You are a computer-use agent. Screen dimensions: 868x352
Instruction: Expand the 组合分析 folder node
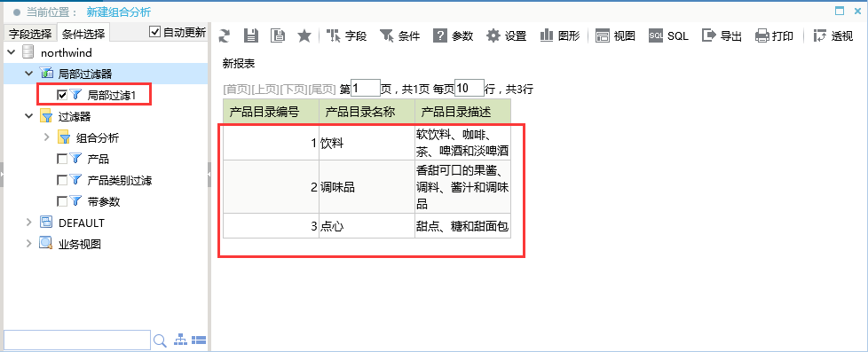click(46, 137)
